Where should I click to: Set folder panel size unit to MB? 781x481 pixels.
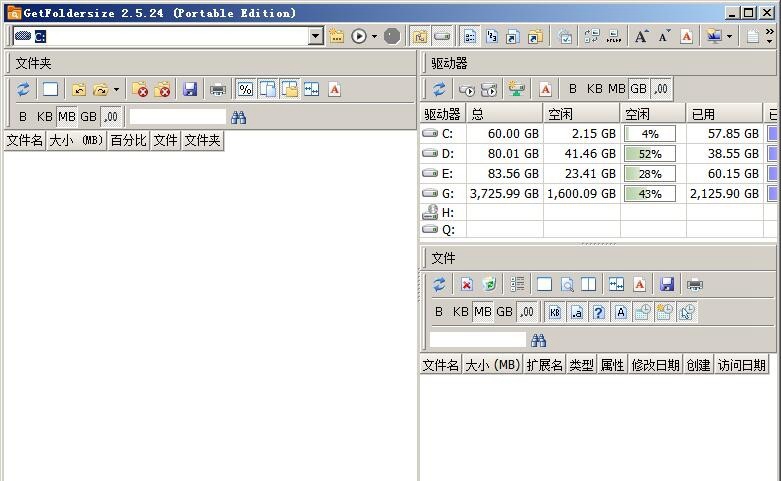[x=67, y=117]
